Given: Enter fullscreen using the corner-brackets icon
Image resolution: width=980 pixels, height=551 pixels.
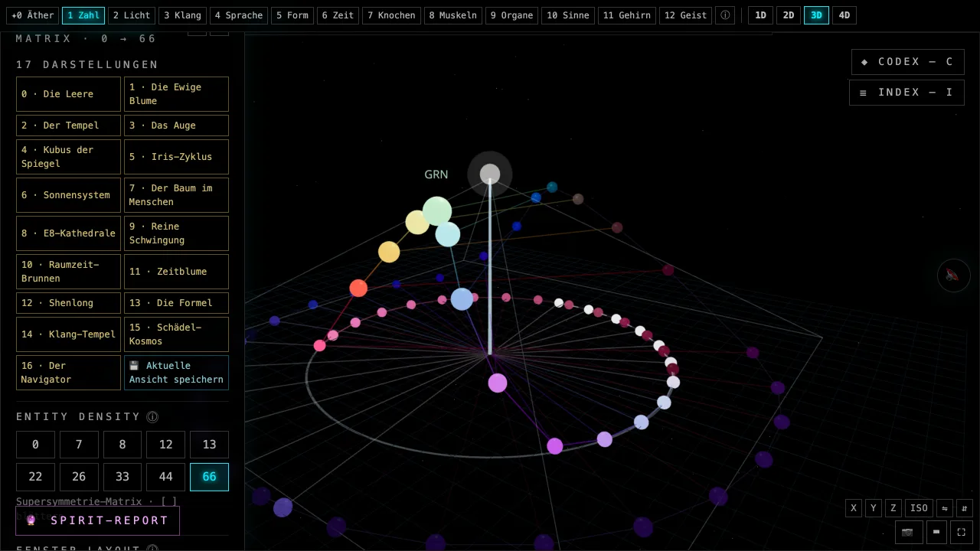Looking at the screenshot, I should (x=962, y=532).
